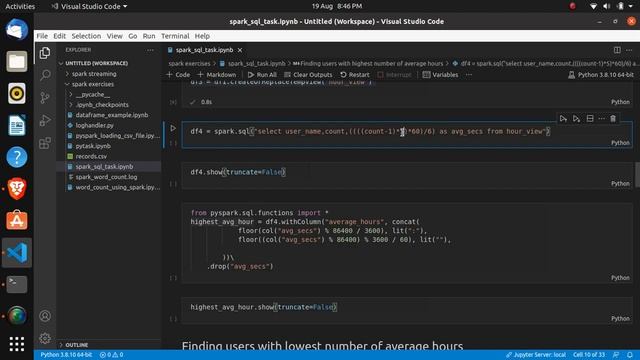Open the Extensions view
Viewport: 640px width, 360px height.
(x=45, y=143)
